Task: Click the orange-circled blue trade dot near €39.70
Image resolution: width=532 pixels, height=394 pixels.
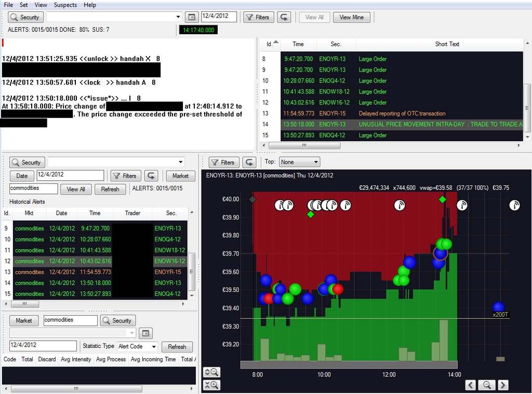Action: click(441, 253)
